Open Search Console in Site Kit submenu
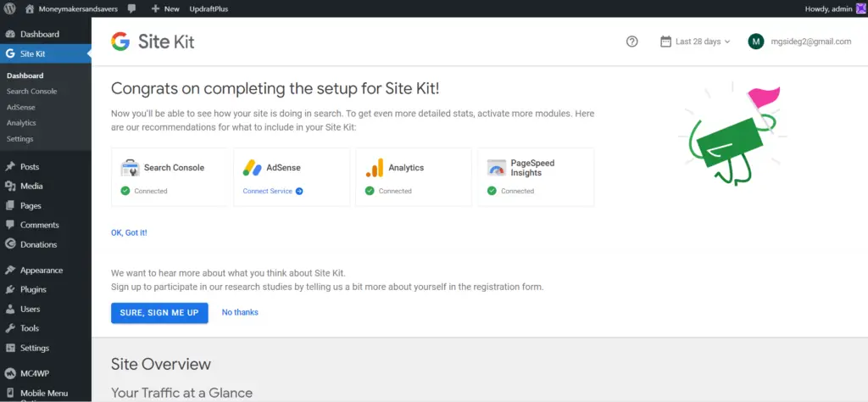 [31, 92]
